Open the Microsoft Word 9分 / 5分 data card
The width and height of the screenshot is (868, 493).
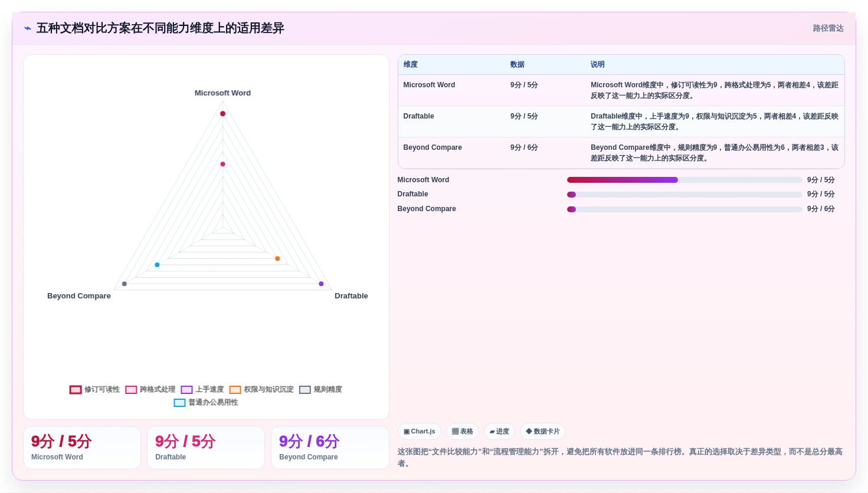point(82,448)
